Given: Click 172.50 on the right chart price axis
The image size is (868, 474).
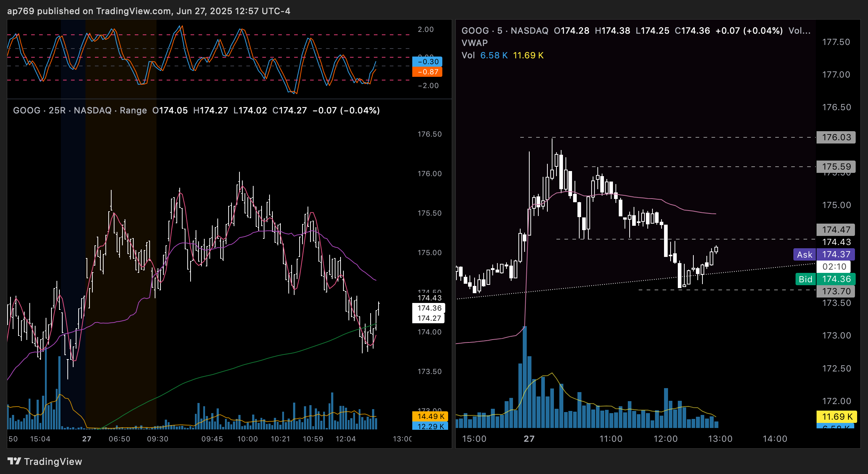Looking at the screenshot, I should [x=836, y=369].
